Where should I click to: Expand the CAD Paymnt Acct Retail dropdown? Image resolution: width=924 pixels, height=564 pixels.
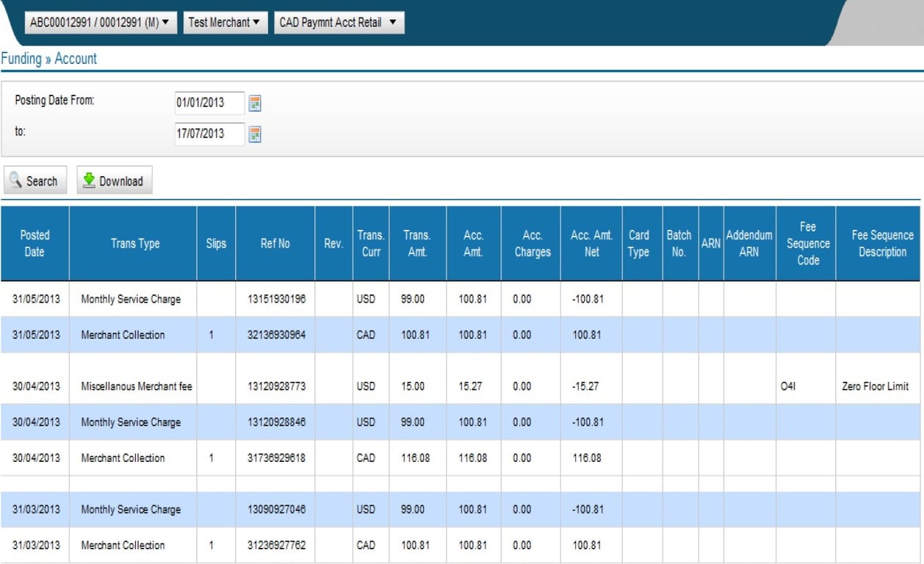coord(338,23)
